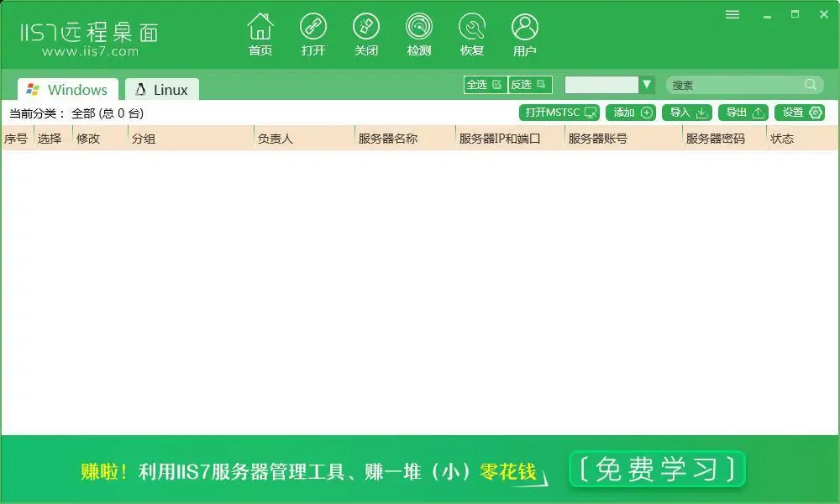Switch to the Linux tab
The height and width of the screenshot is (504, 840).
162,89
